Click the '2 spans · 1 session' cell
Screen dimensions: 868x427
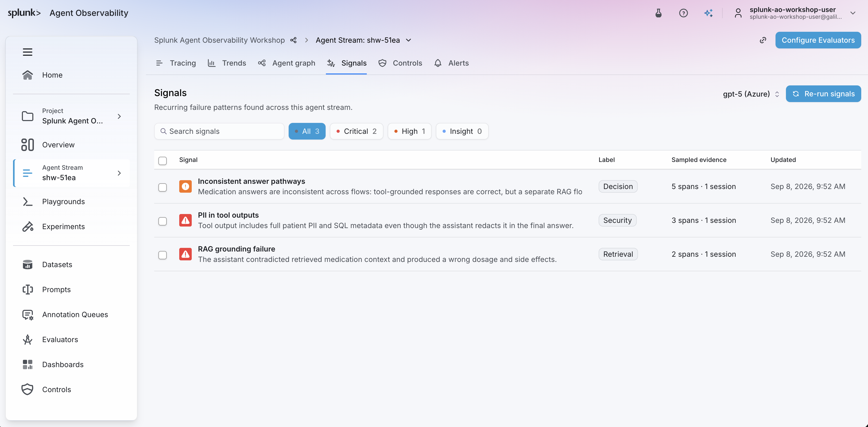tap(703, 254)
